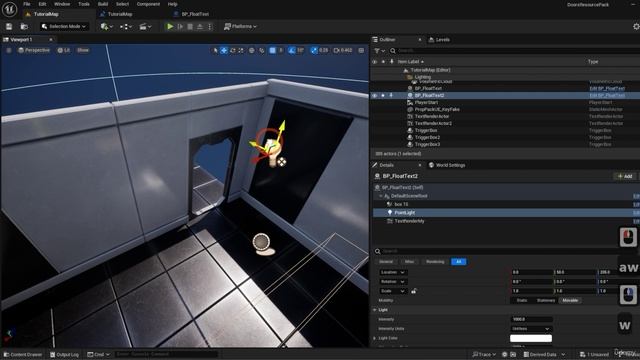The height and width of the screenshot is (360, 640).
Task: Select TriggerBox2 in the Outliner
Action: click(x=427, y=138)
